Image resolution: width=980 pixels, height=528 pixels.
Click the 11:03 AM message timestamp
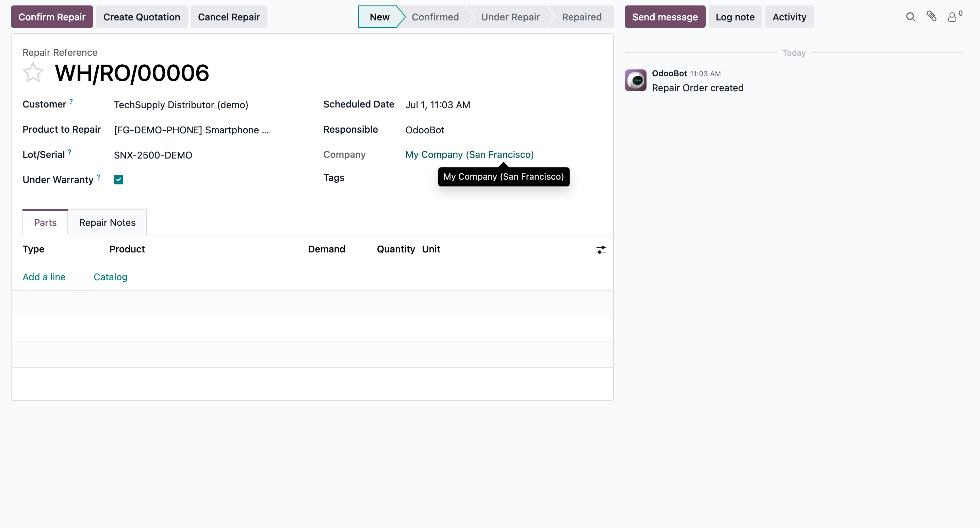click(705, 74)
